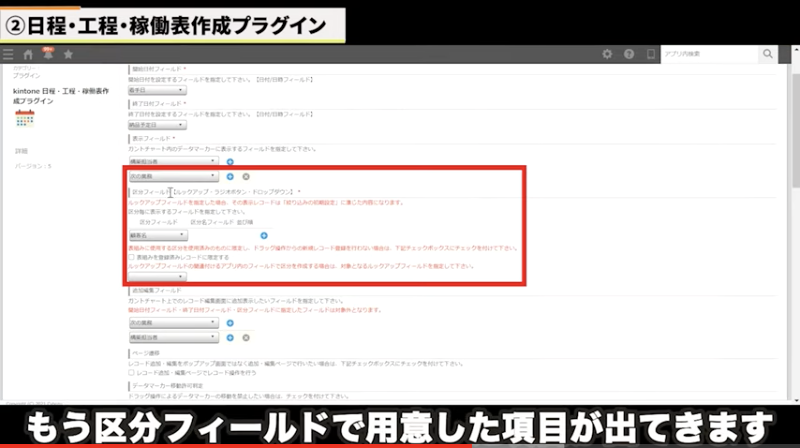Click the favorites star icon
Image resolution: width=800 pixels, height=448 pixels.
[x=68, y=54]
